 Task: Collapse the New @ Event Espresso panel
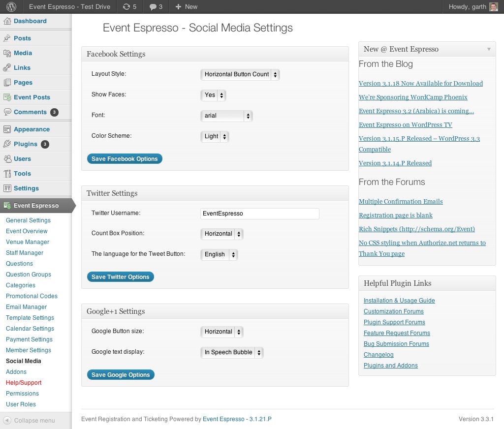489,49
